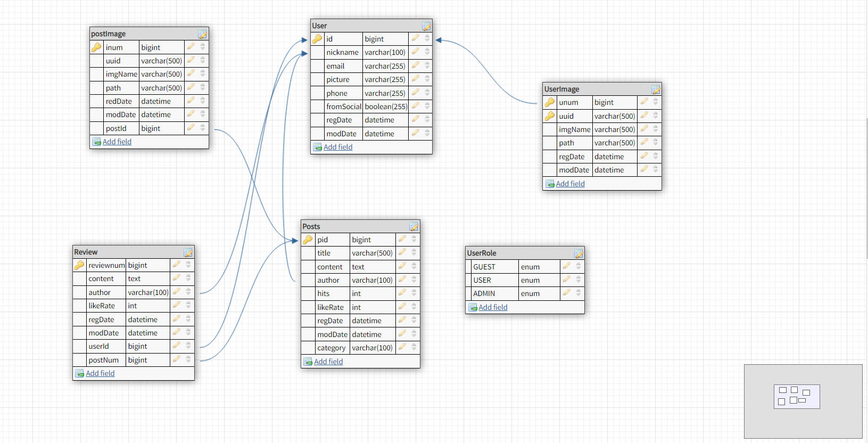Edit the phone field pencil icon

[x=415, y=93]
